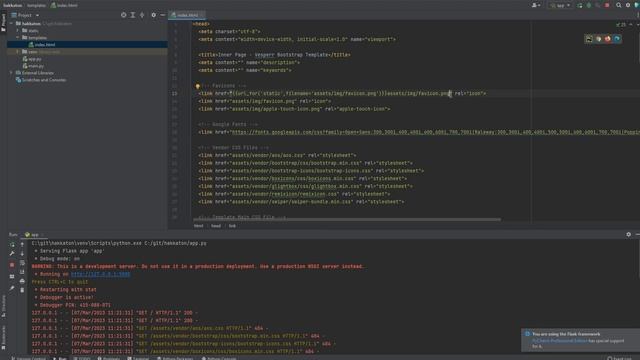This screenshot has width=640, height=360.
Task: Click Down the Stack Trace arrow
Action: (x=22, y=253)
